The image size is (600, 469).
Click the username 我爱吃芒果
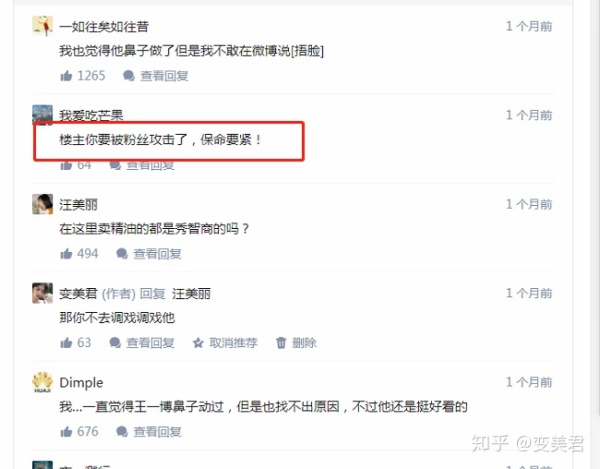pyautogui.click(x=91, y=115)
